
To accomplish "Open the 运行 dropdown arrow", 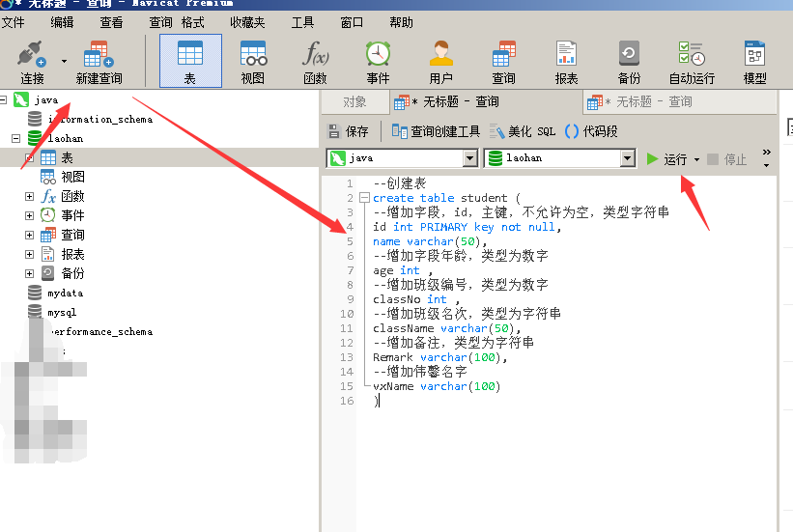I will coord(696,160).
